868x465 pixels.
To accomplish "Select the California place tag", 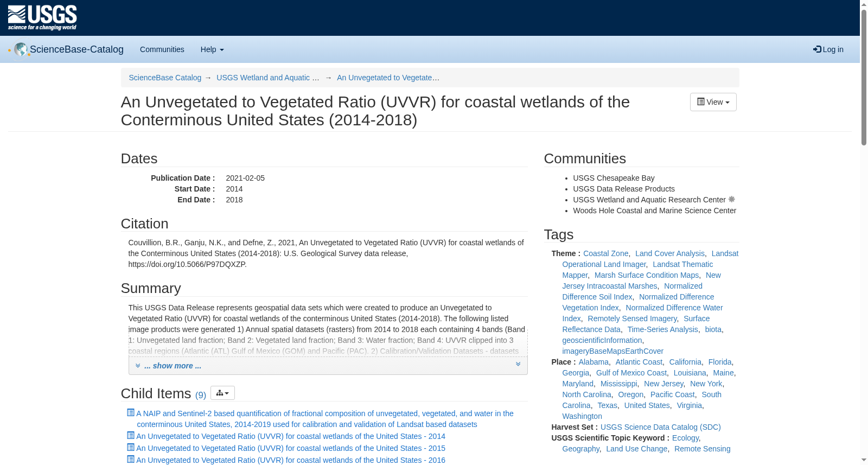I will tap(685, 362).
